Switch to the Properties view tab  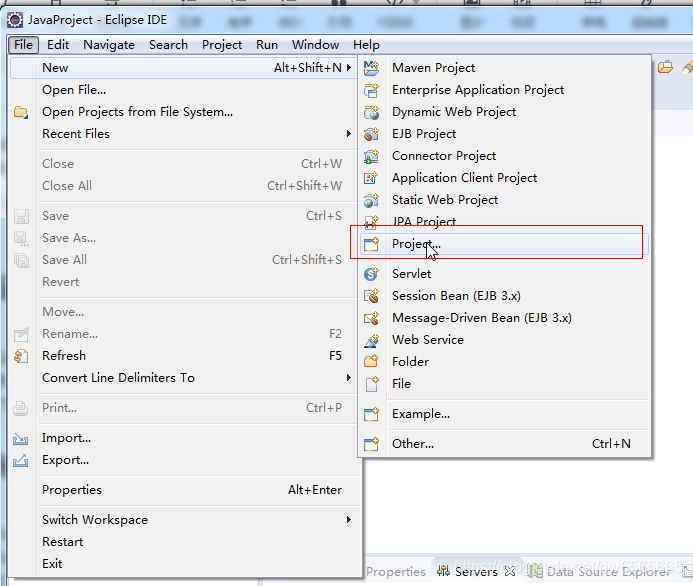(396, 572)
